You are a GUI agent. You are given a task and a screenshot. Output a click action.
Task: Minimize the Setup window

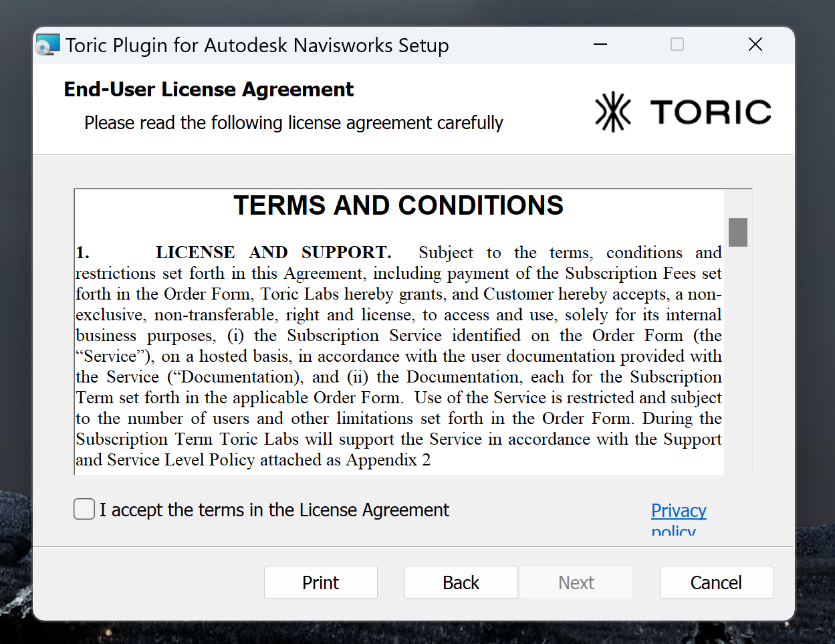click(600, 44)
